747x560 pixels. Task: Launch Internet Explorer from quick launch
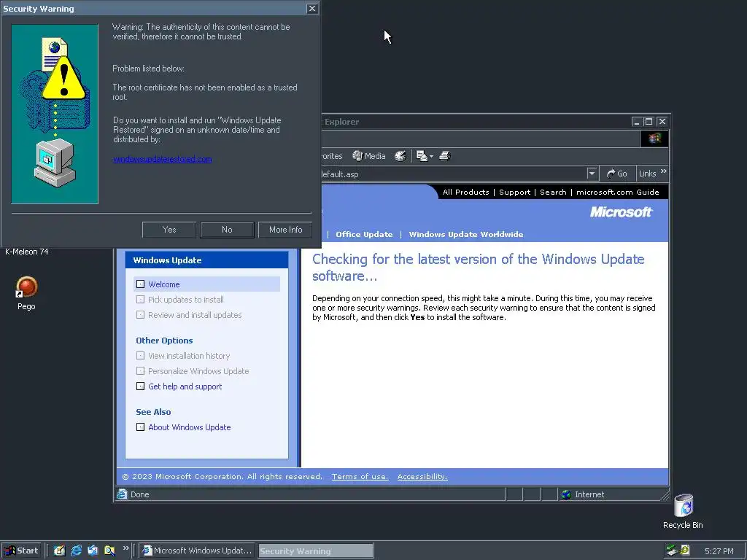coord(76,551)
